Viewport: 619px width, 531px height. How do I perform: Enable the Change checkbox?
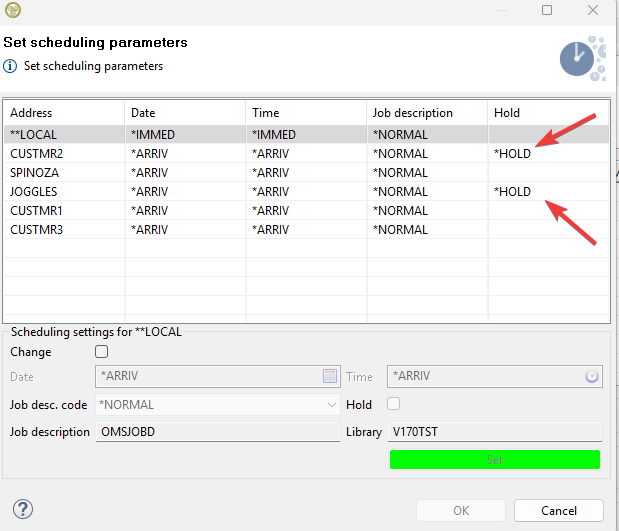coord(101,352)
